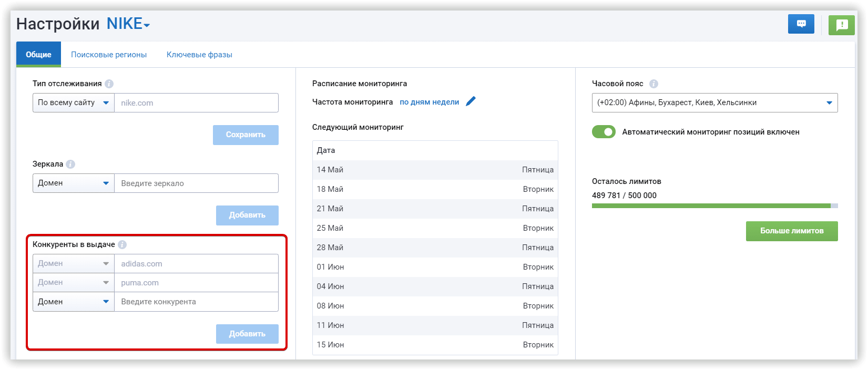Select the 18 Май row
Viewport: 868px width, 370px height.
coord(435,189)
